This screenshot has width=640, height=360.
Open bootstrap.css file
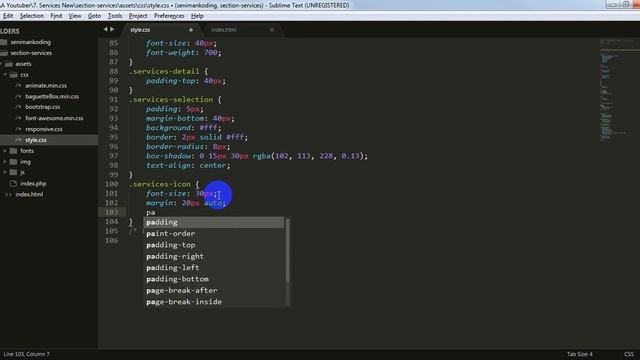42,107
